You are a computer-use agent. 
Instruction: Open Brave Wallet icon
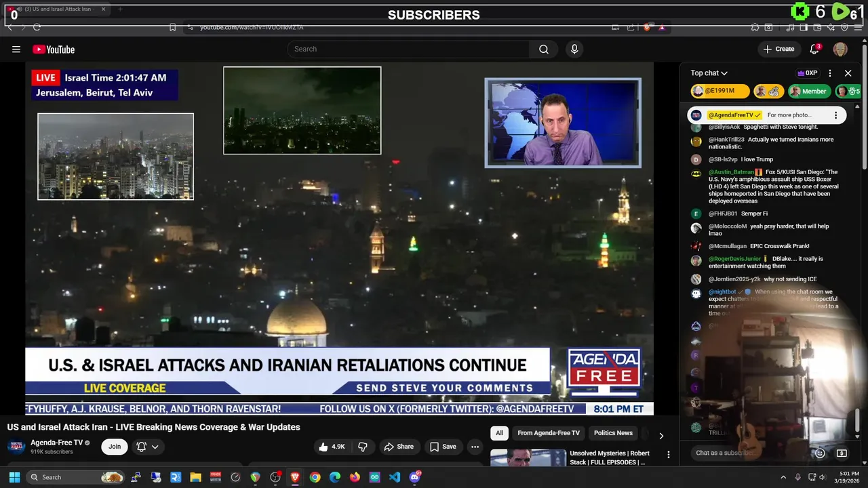(x=817, y=27)
